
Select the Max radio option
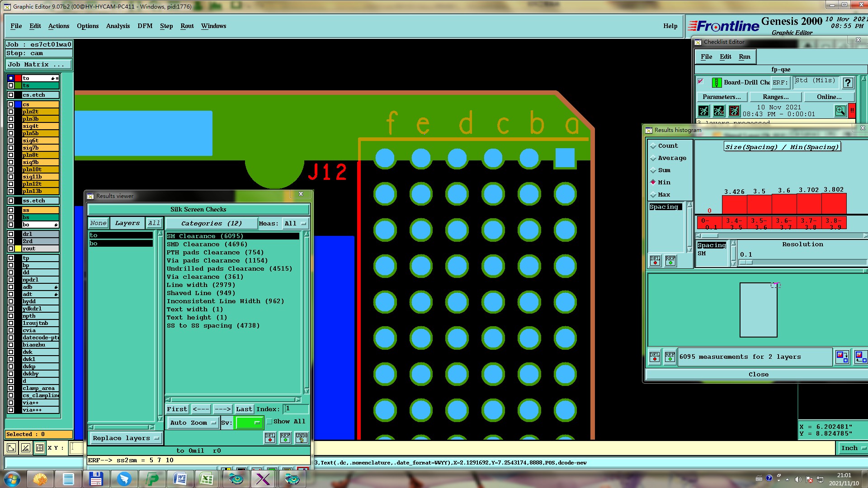[x=653, y=195]
